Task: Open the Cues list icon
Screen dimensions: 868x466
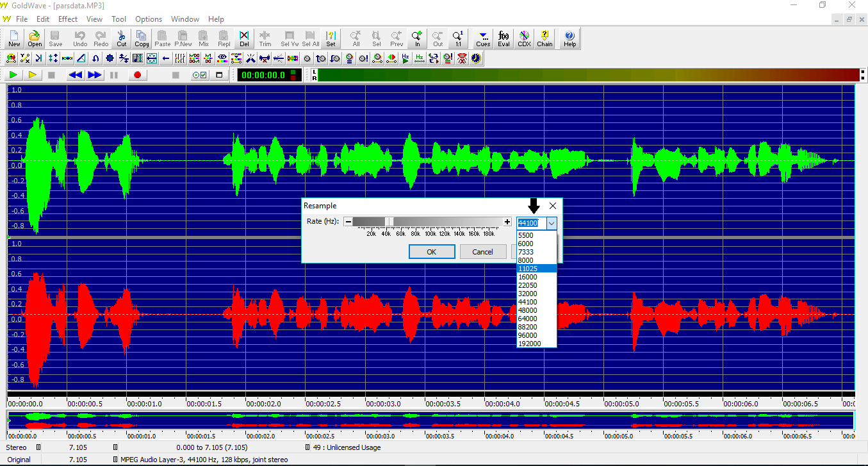Action: pyautogui.click(x=483, y=38)
